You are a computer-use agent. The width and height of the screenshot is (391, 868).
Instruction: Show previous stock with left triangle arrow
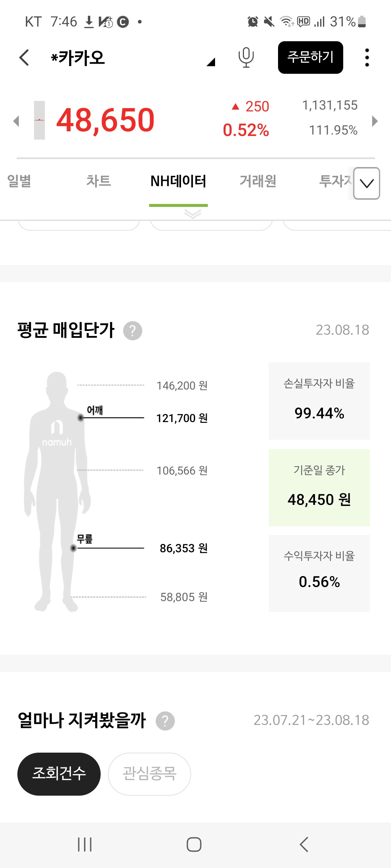pos(16,121)
